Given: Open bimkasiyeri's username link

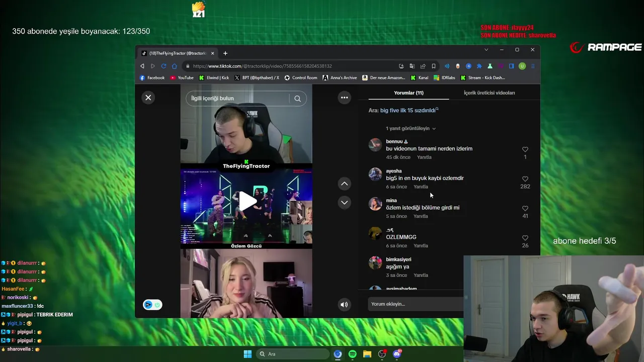Looking at the screenshot, I should click(398, 259).
